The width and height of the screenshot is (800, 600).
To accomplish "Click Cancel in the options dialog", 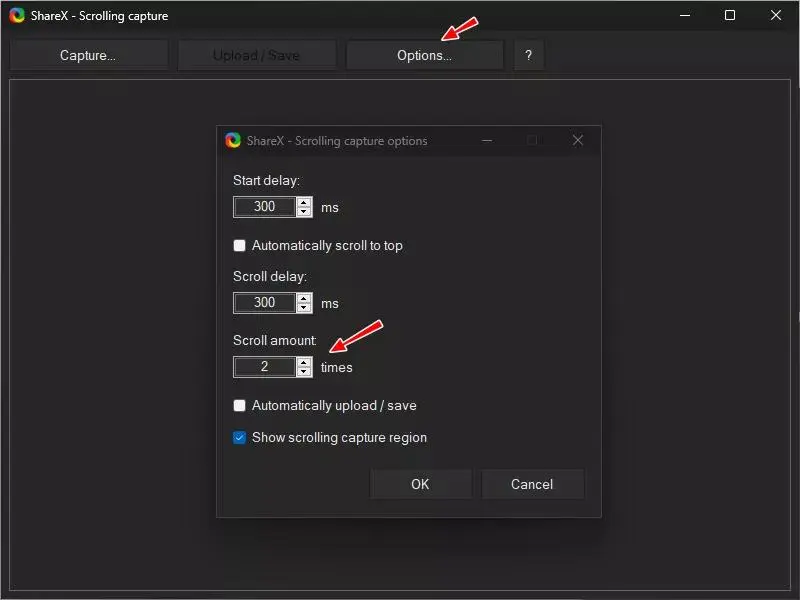I will (532, 484).
